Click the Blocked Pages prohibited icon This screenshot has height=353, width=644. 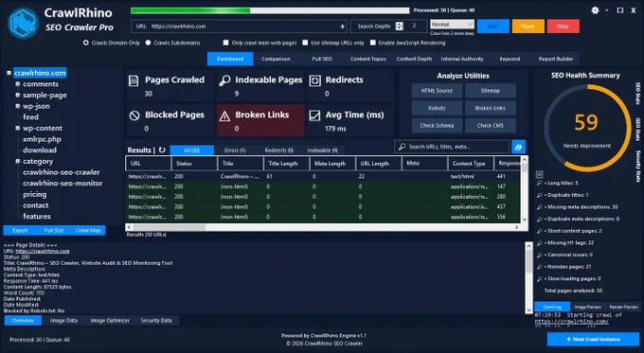tap(134, 115)
